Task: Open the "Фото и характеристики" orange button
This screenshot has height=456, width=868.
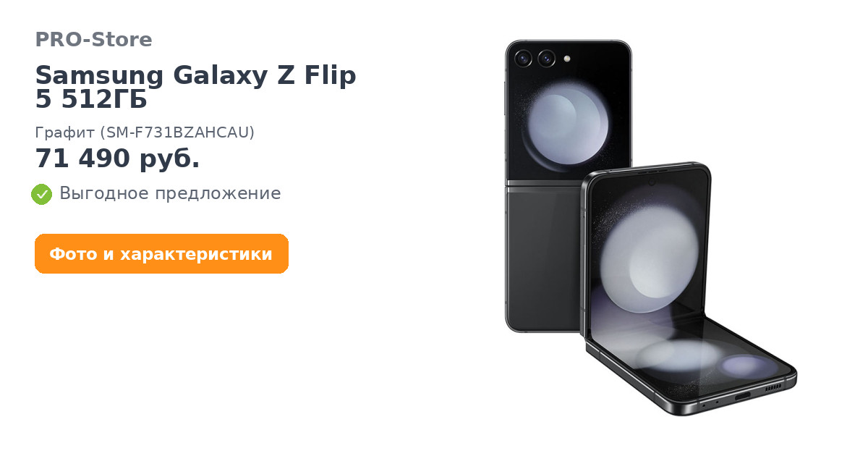Action: point(161,254)
